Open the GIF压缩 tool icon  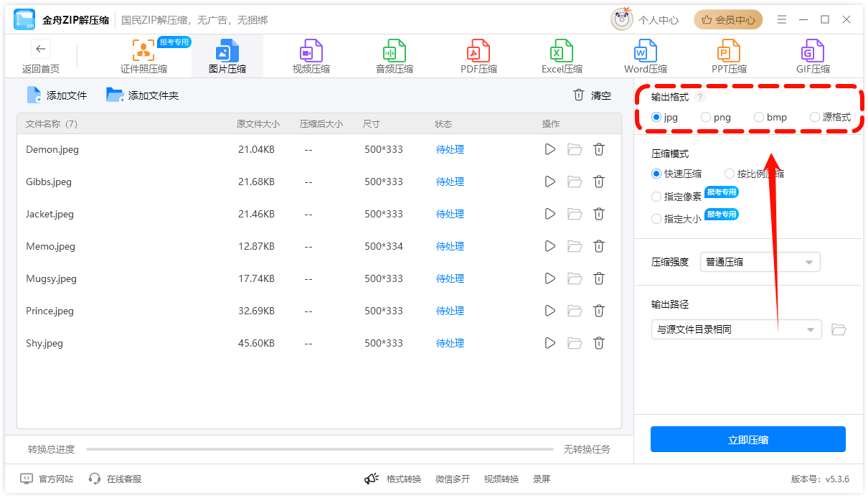[813, 51]
